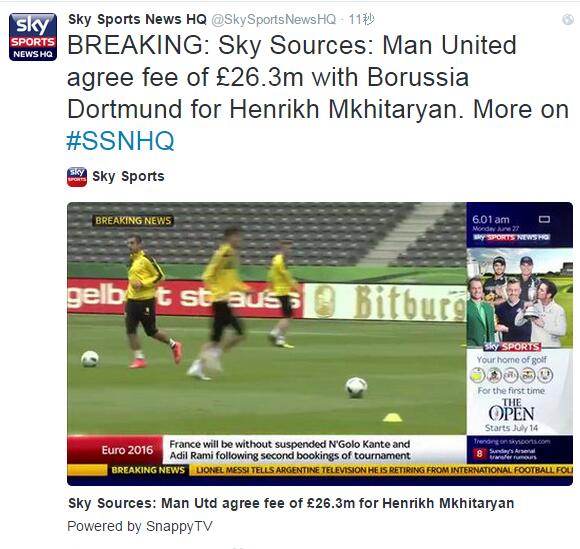Open the tweet timestamp
The width and height of the screenshot is (580, 549).
click(361, 19)
